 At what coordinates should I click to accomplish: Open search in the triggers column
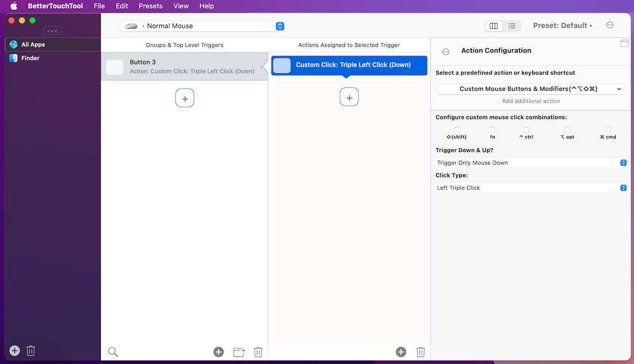(113, 351)
